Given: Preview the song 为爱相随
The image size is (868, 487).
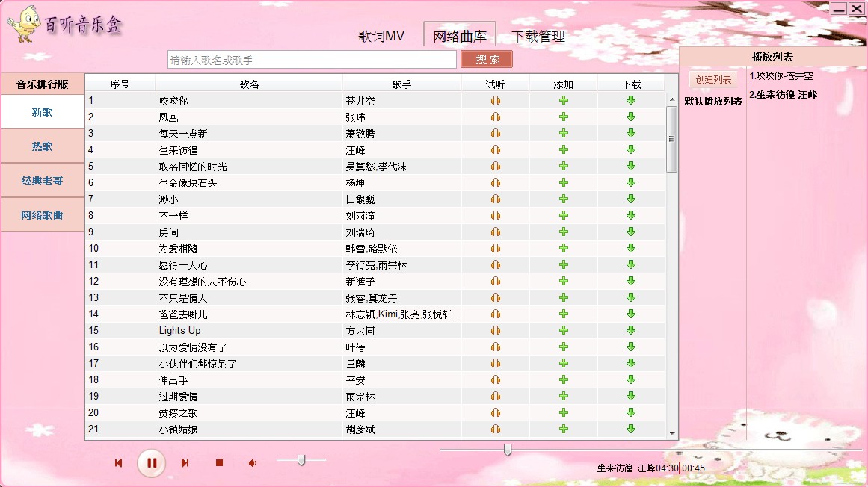Looking at the screenshot, I should coord(495,248).
